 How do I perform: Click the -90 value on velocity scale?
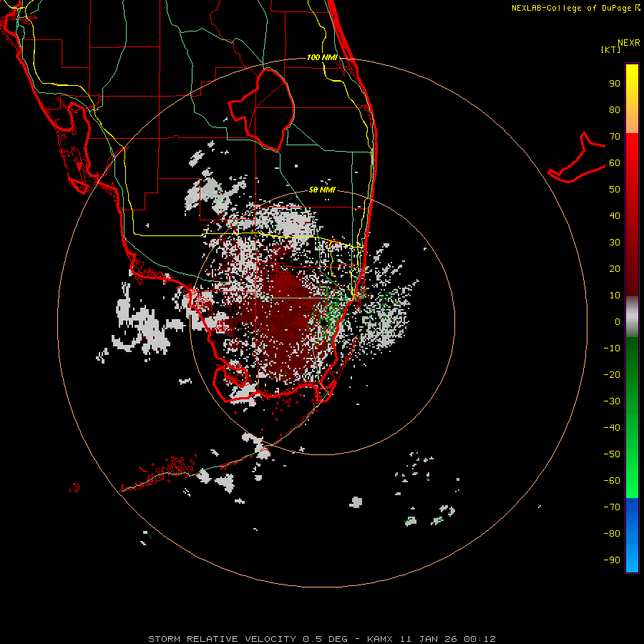tap(612, 560)
